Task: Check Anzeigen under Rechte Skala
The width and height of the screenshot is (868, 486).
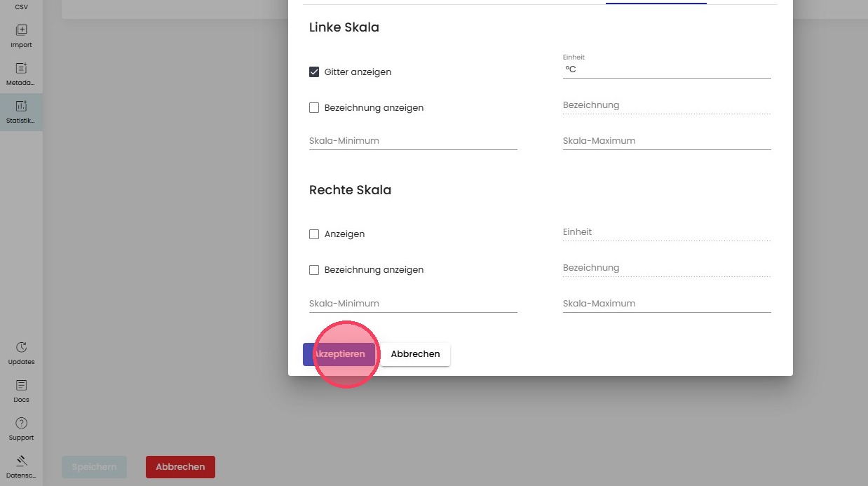Action: pos(314,234)
